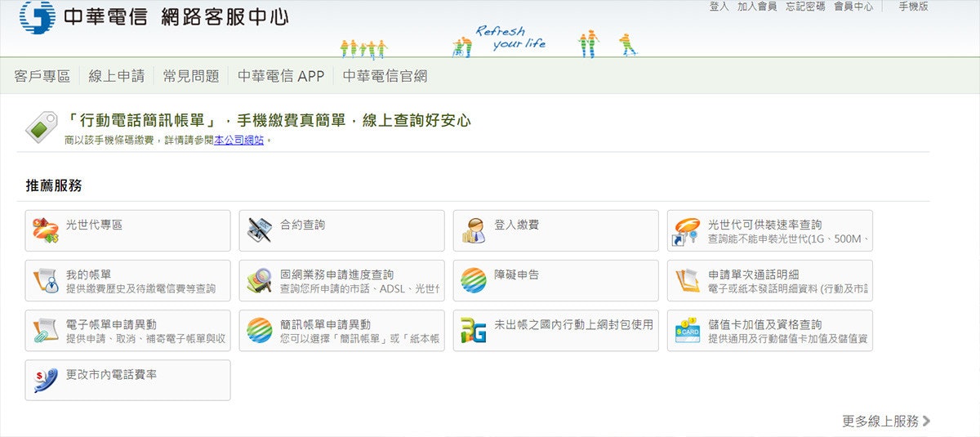Click the 儲值卡加值及資格查詢 card icon
Image resolution: width=980 pixels, height=437 pixels.
point(688,331)
